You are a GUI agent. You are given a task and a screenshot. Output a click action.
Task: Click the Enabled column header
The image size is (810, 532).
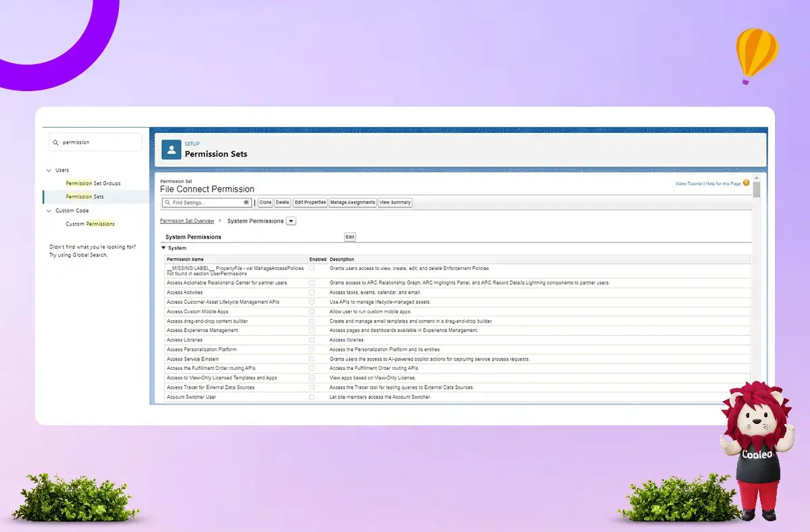(318, 259)
